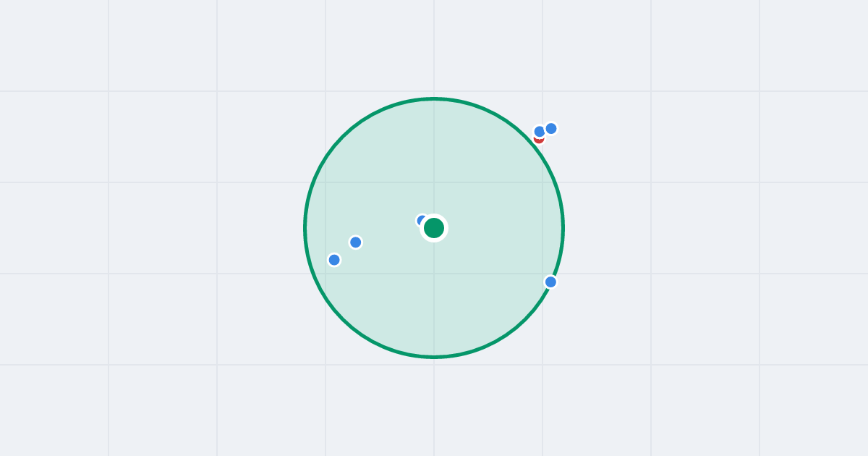Select the blue dot tucked behind the green center
Image resolution: width=868 pixels, height=456 pixels.
pos(422,221)
